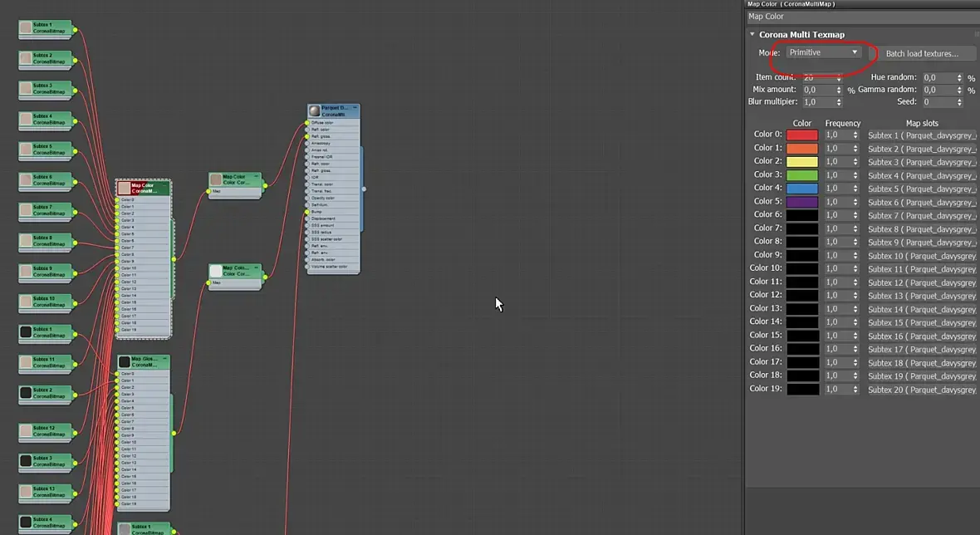Click the Subtex 7 node preview thumbnail
The width and height of the screenshot is (980, 535).
(26, 210)
